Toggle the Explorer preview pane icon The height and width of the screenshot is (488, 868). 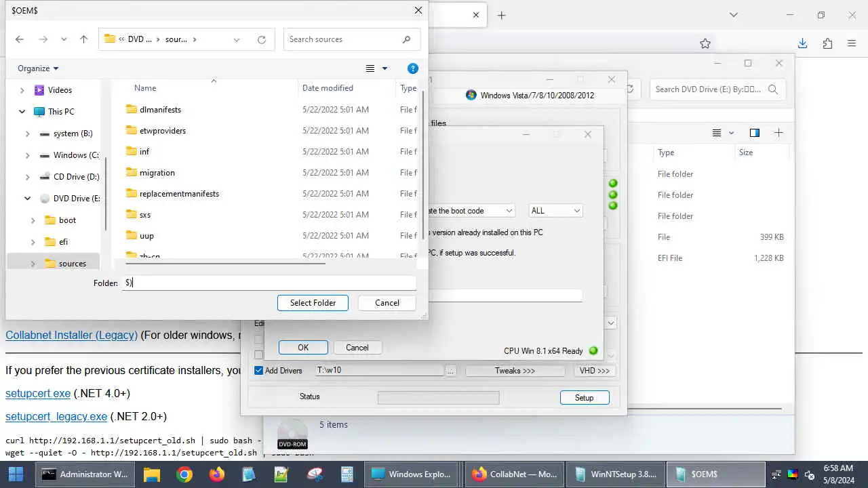[754, 133]
